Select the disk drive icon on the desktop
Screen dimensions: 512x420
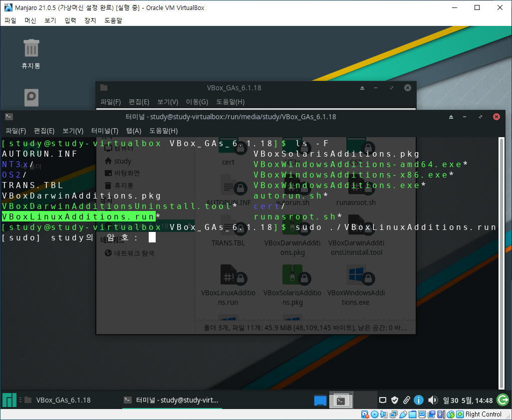point(31,98)
